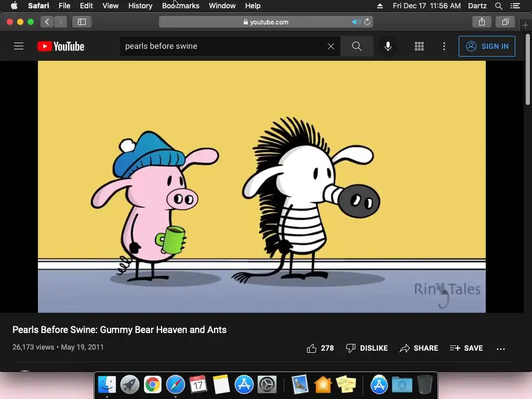Click SAVE to playlist button
Screen dimensions: 532x399
click(x=466, y=348)
